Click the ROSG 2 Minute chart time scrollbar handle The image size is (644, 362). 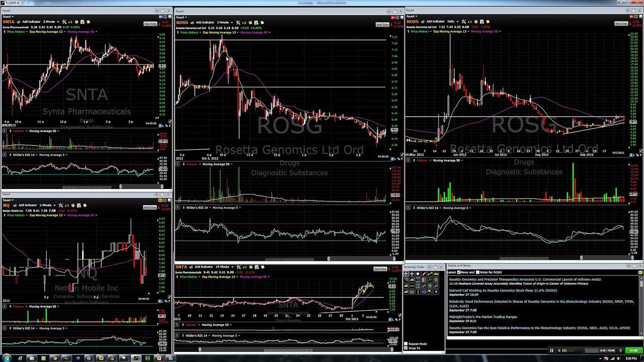tap(329, 259)
